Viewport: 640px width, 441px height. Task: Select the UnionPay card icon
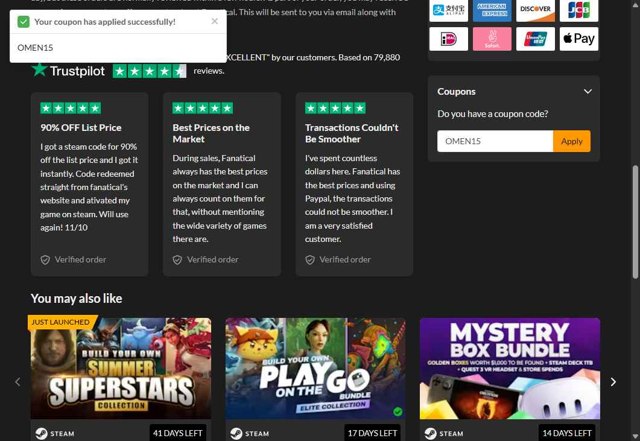click(x=535, y=39)
